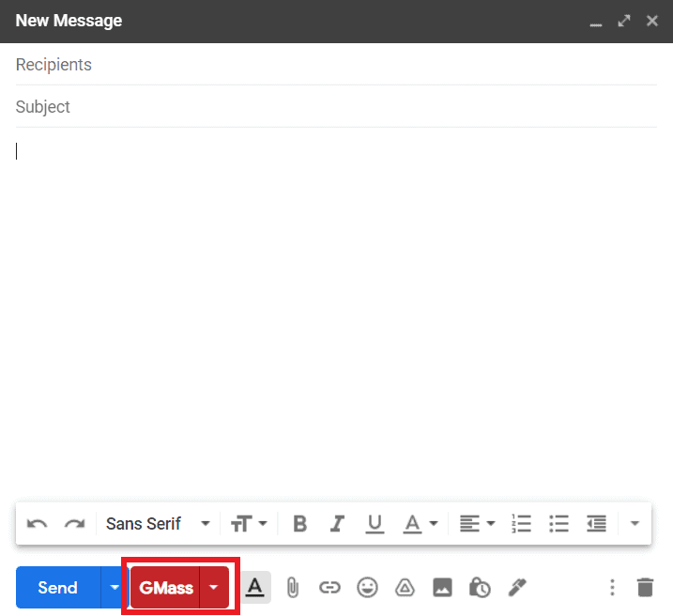Discard draft with the trash icon
The width and height of the screenshot is (673, 616).
click(x=645, y=588)
